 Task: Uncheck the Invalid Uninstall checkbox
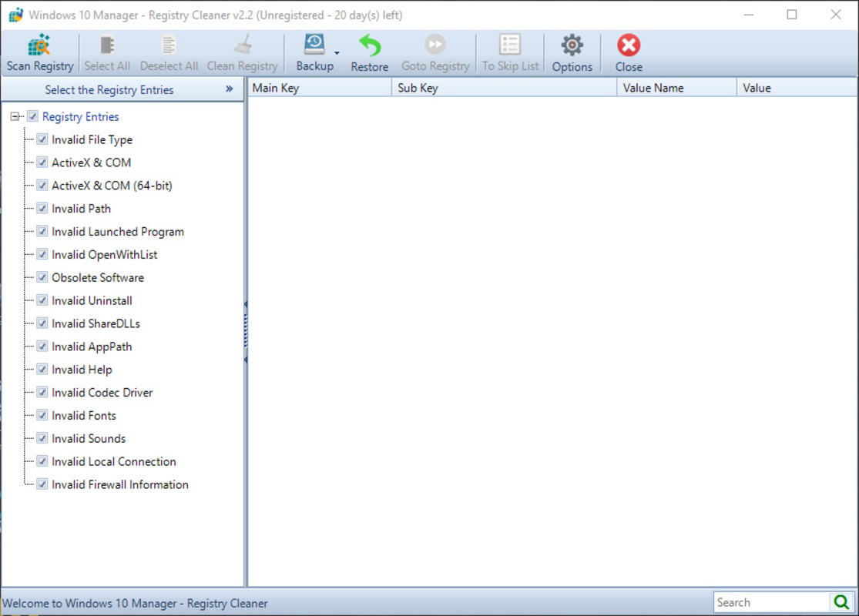(42, 300)
